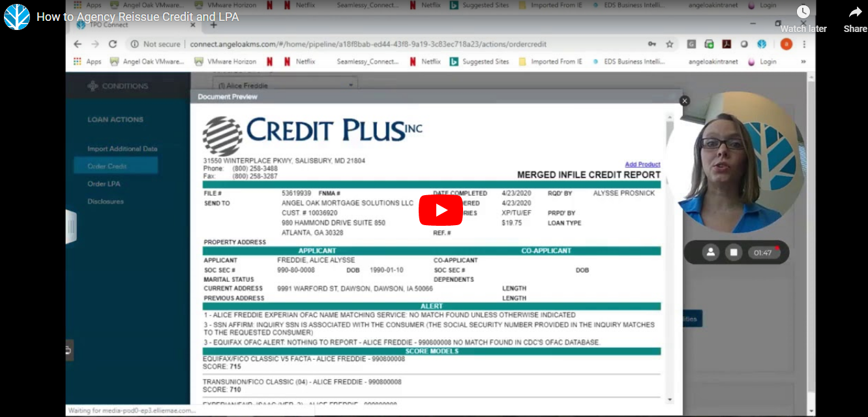Click the SSN '990-80-0008'
The width and height of the screenshot is (868, 417).
click(296, 270)
